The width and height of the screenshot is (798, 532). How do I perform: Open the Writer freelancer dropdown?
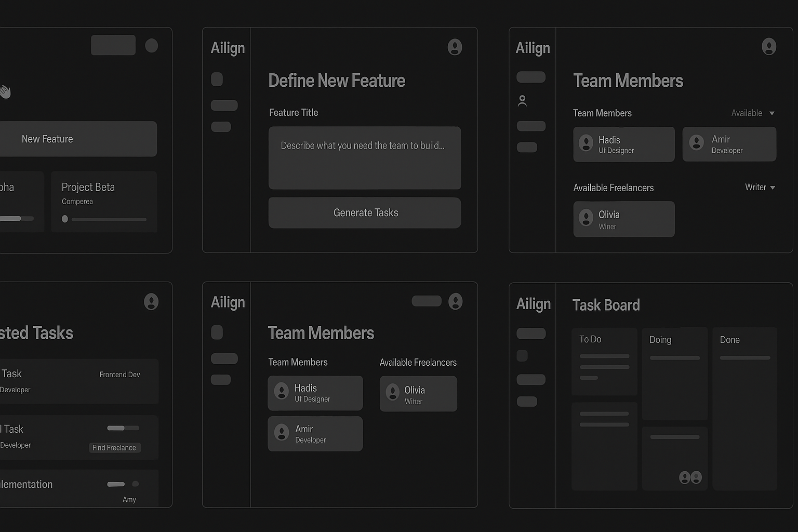(x=760, y=188)
